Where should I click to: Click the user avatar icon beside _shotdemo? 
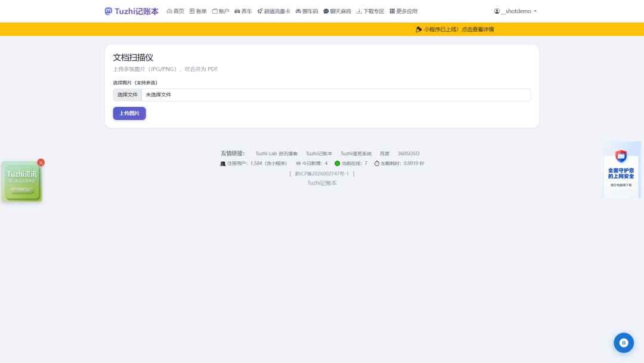pos(497,11)
